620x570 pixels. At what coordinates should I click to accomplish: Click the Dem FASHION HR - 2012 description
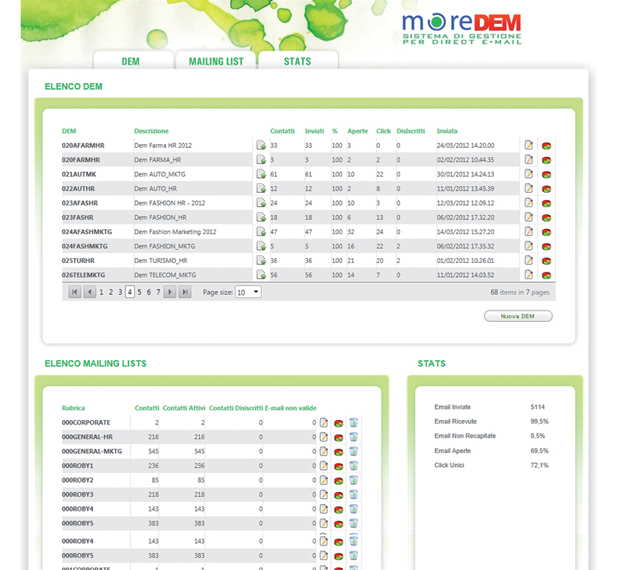(x=170, y=203)
